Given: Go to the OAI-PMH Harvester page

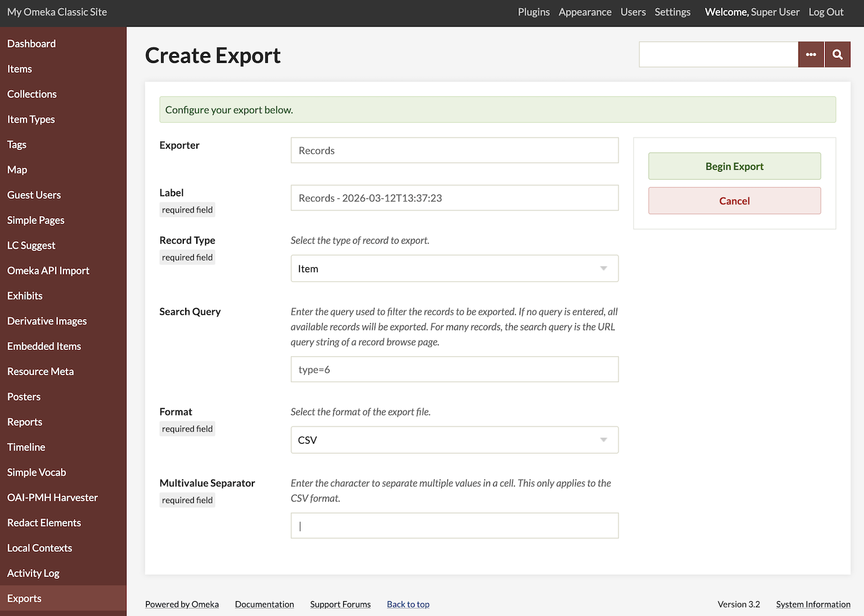Looking at the screenshot, I should 52,497.
